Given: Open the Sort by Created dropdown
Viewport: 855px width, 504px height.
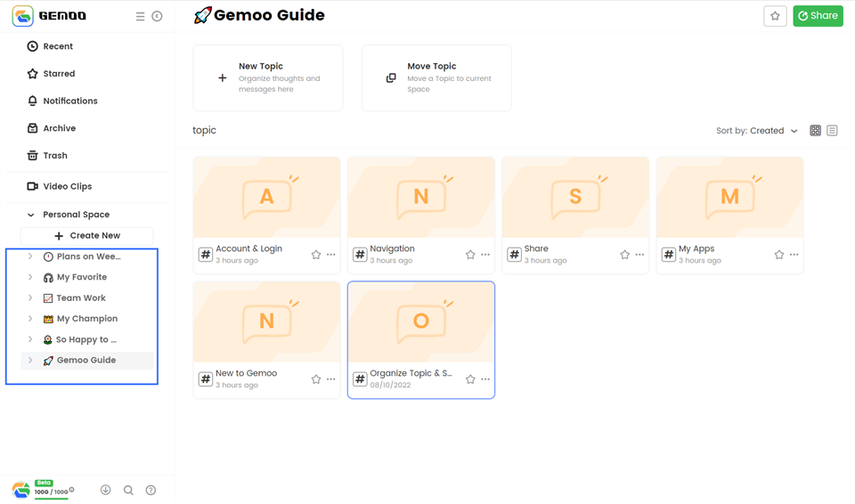Looking at the screenshot, I should pos(757,130).
